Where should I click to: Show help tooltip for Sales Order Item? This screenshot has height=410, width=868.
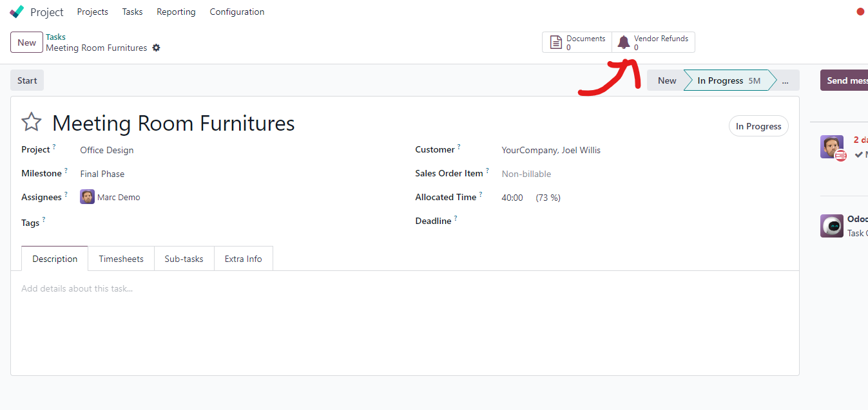point(488,171)
